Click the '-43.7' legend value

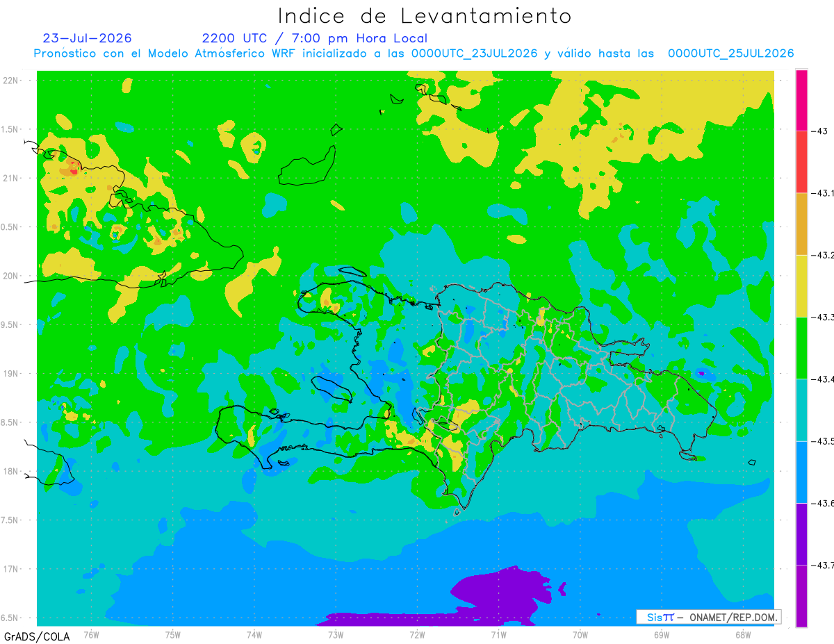tap(822, 565)
